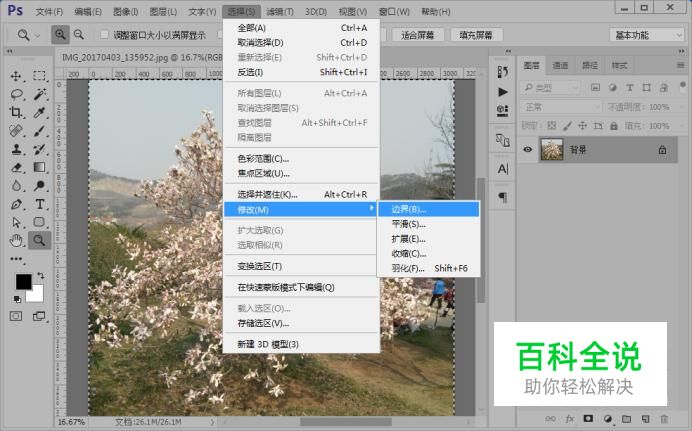Viewport: 692px width, 431px height.
Task: Open the 基本功能 workspace dropdown
Action: click(x=647, y=35)
